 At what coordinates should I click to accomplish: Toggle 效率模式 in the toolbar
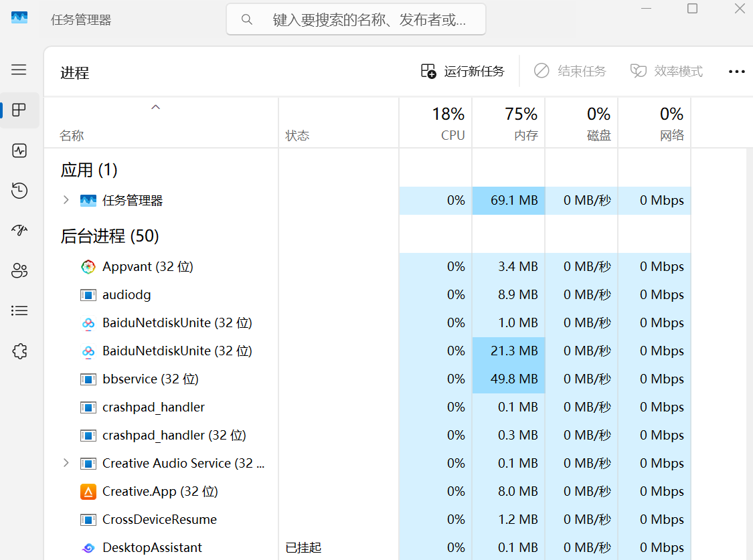pyautogui.click(x=666, y=71)
